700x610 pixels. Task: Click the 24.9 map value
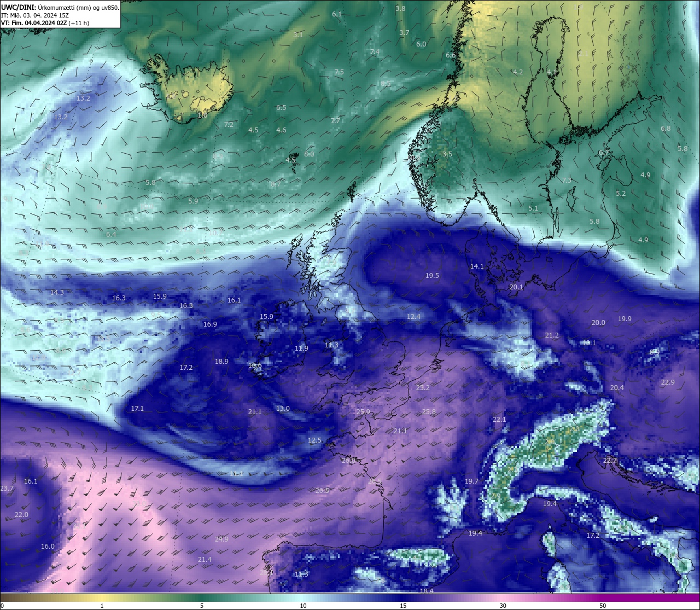coord(221,539)
